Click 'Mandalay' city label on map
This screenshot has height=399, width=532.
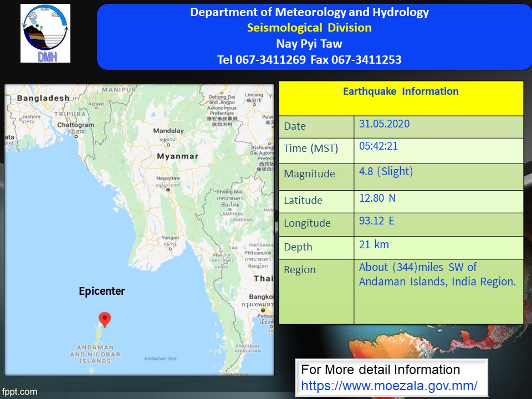(168, 131)
